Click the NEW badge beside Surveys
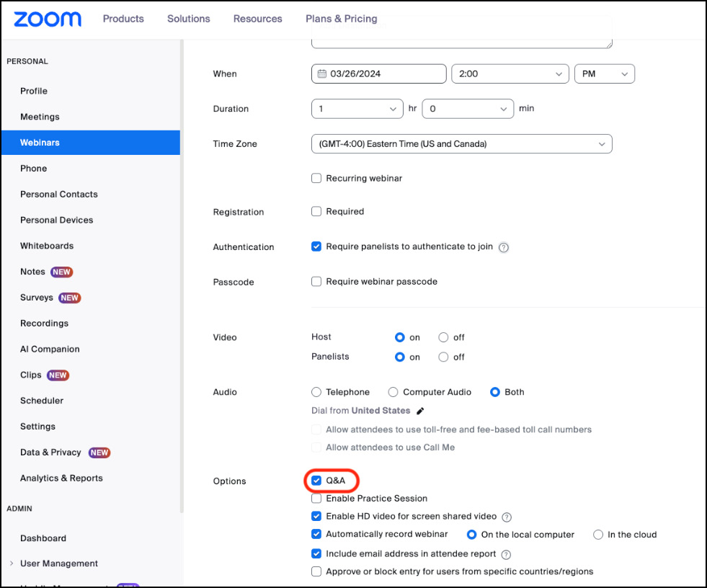707x588 pixels. [69, 298]
